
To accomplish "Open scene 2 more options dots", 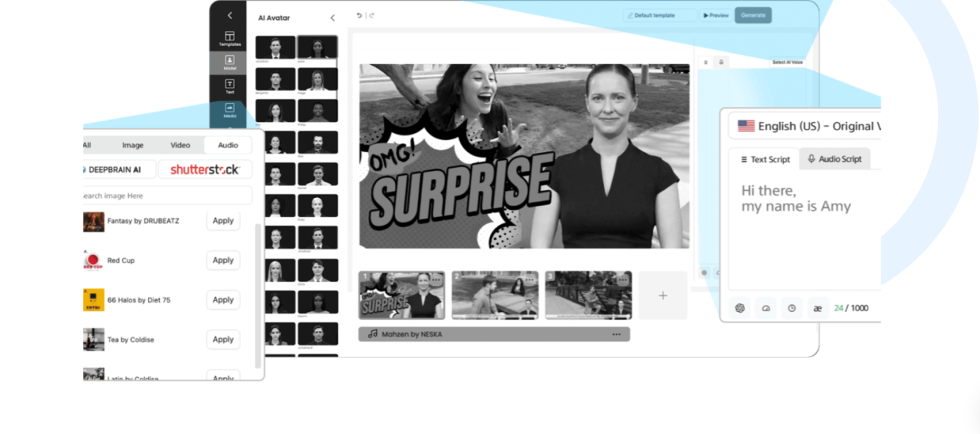I will click(530, 280).
